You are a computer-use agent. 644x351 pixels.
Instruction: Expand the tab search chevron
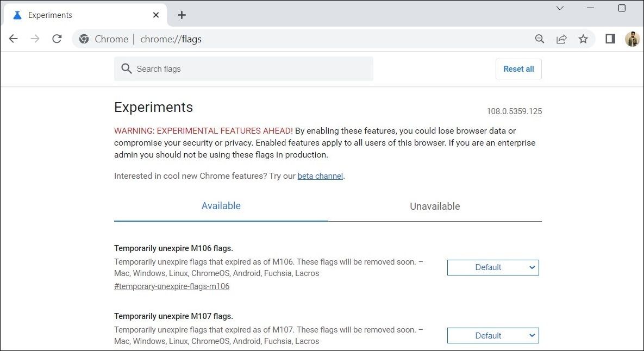tap(560, 8)
